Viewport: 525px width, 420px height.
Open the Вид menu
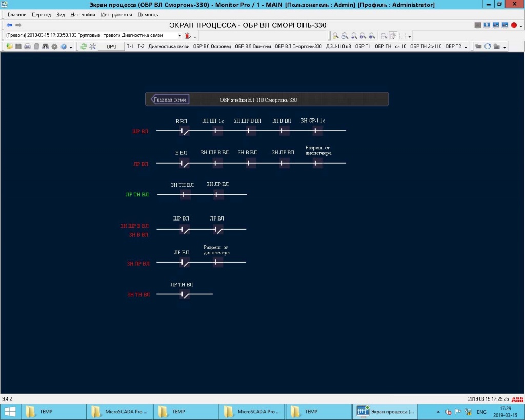[60, 15]
